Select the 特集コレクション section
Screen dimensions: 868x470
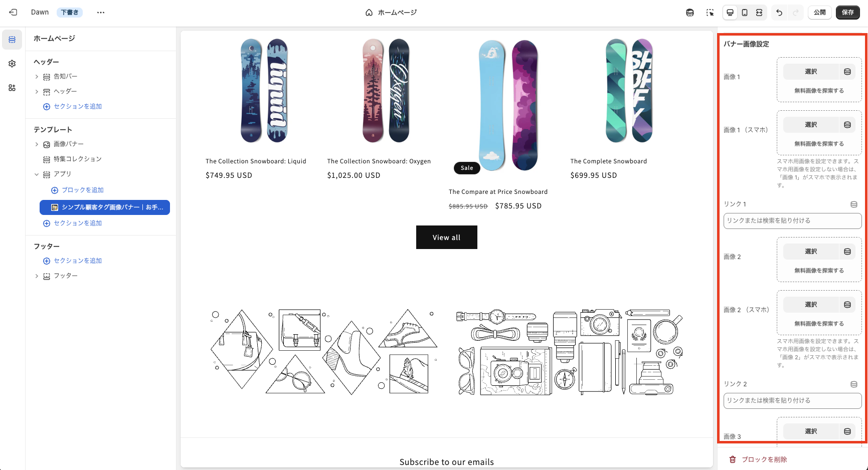(x=78, y=159)
